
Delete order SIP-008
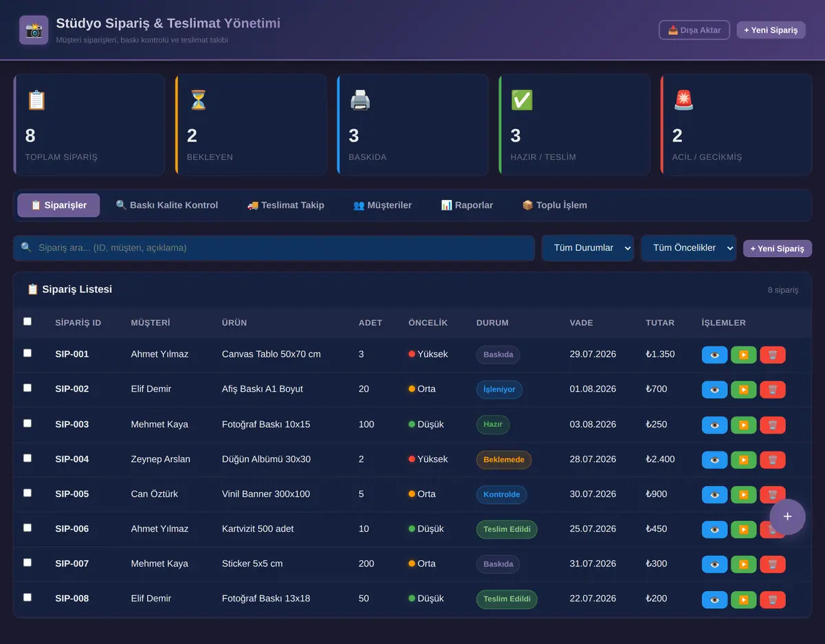[x=773, y=599]
